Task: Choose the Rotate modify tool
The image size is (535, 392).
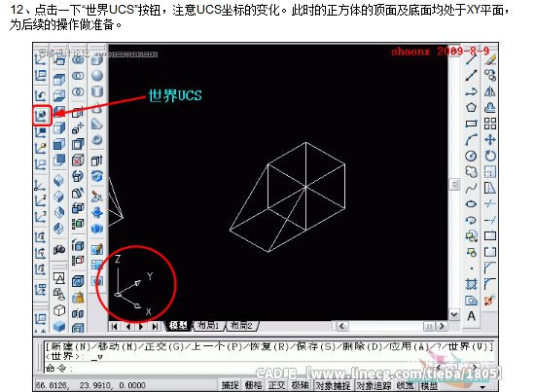Action: tap(490, 156)
